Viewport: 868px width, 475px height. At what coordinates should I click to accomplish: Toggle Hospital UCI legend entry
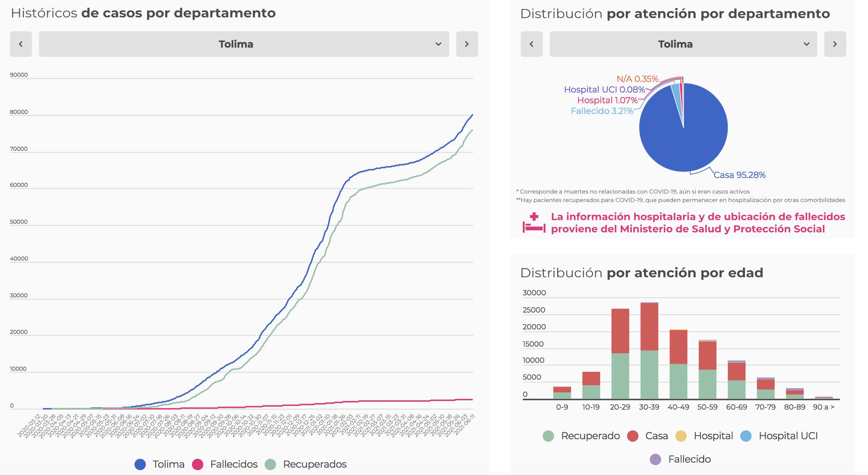point(787,436)
